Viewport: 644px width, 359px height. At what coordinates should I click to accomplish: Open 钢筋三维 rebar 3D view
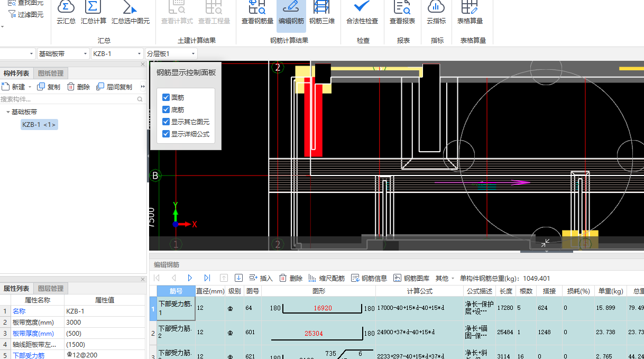(322, 13)
